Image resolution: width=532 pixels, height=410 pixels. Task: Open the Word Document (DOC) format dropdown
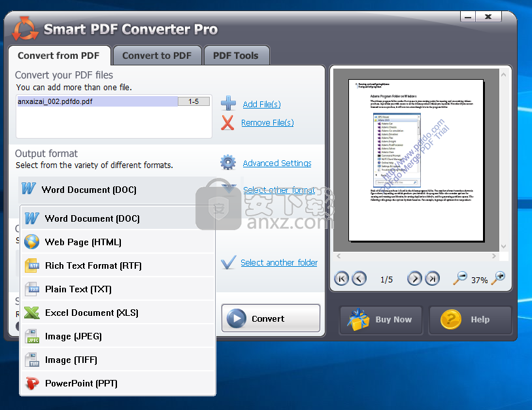coord(118,190)
